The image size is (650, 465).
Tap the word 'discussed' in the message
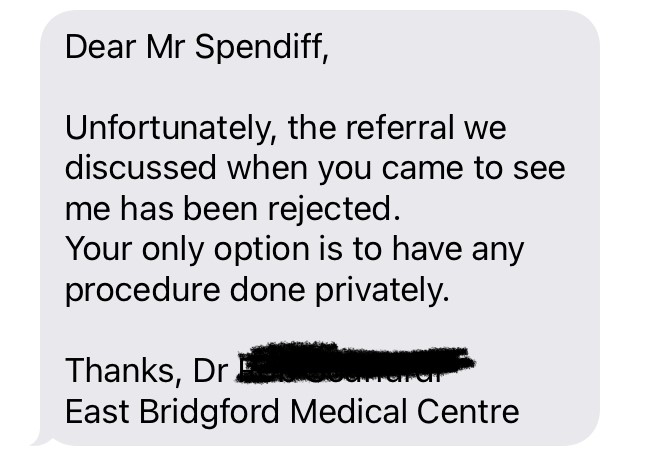141,168
